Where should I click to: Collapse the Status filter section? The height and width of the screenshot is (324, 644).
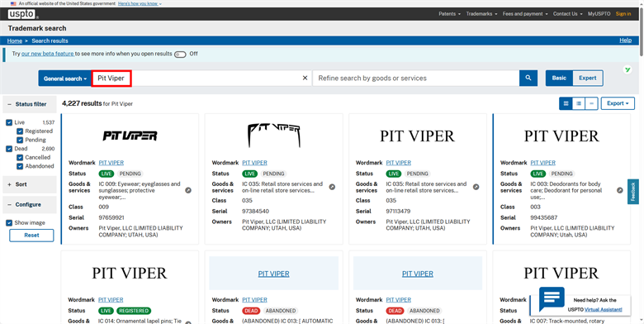[x=30, y=104]
